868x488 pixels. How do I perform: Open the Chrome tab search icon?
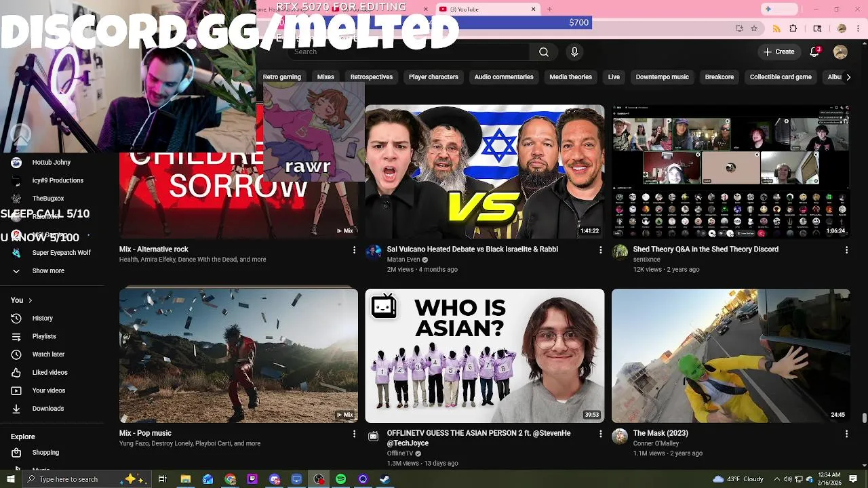coord(817,28)
